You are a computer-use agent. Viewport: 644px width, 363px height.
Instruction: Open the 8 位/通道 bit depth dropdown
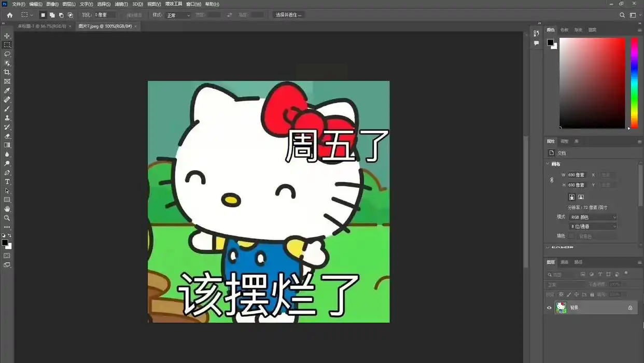click(593, 227)
